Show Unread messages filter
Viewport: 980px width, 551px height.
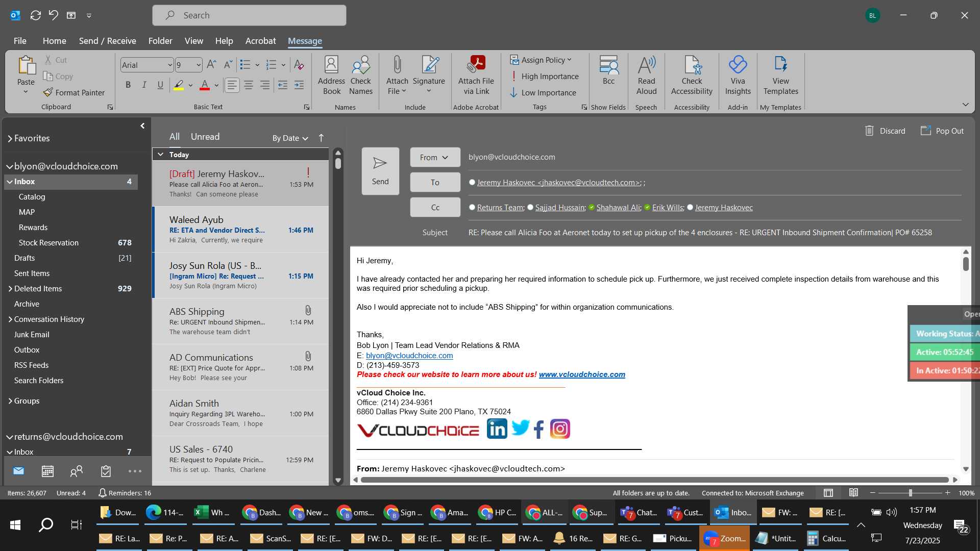click(205, 137)
